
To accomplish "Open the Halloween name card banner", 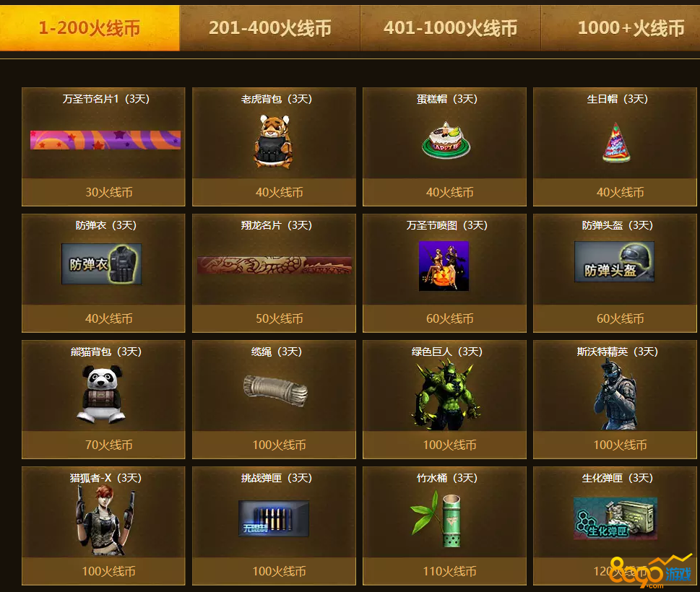I will [105, 140].
